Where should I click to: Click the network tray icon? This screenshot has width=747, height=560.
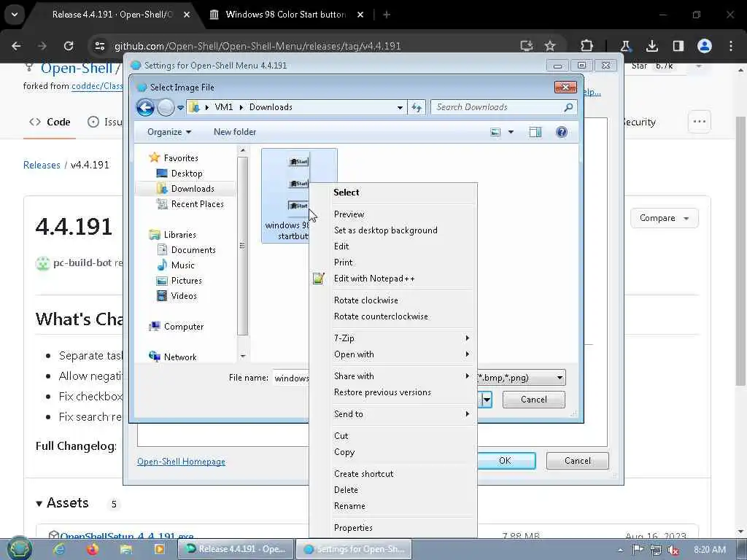click(x=656, y=550)
